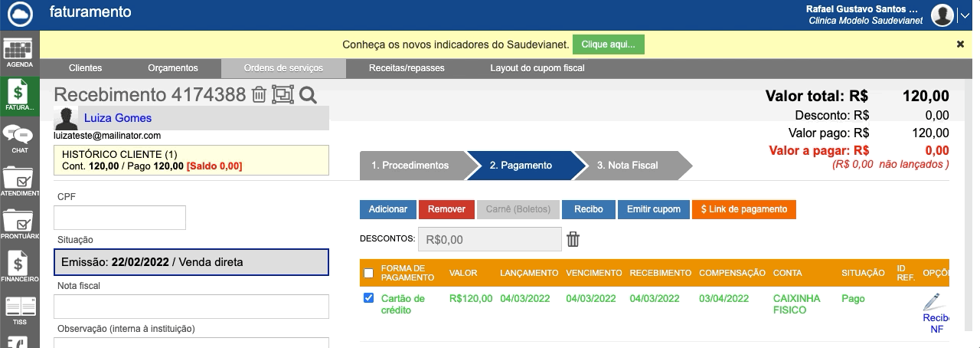Click the Descontos R$0,00 field
Screen dimensions: 980x348
[489, 239]
